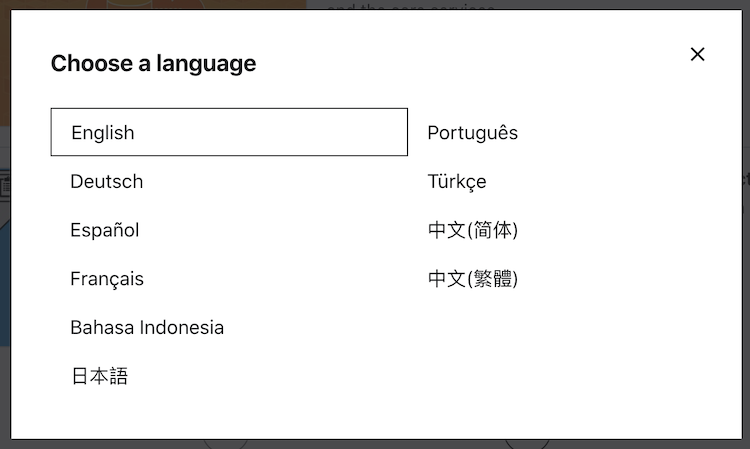This screenshot has height=449, width=750.
Task: Close the language chooser dialog
Action: pos(697,54)
